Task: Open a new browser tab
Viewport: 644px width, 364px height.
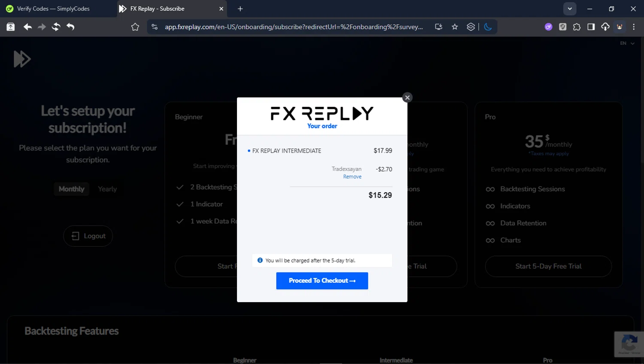Action: (240, 9)
